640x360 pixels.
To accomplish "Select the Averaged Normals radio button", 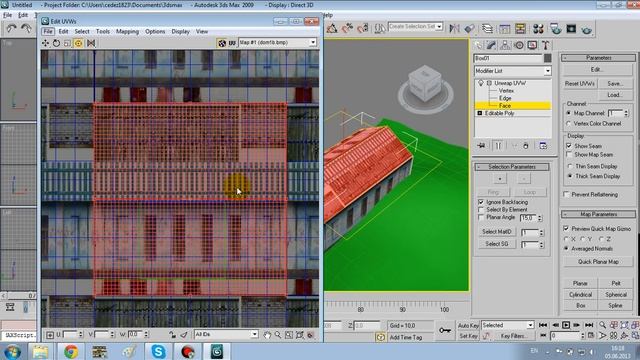I will 566,248.
